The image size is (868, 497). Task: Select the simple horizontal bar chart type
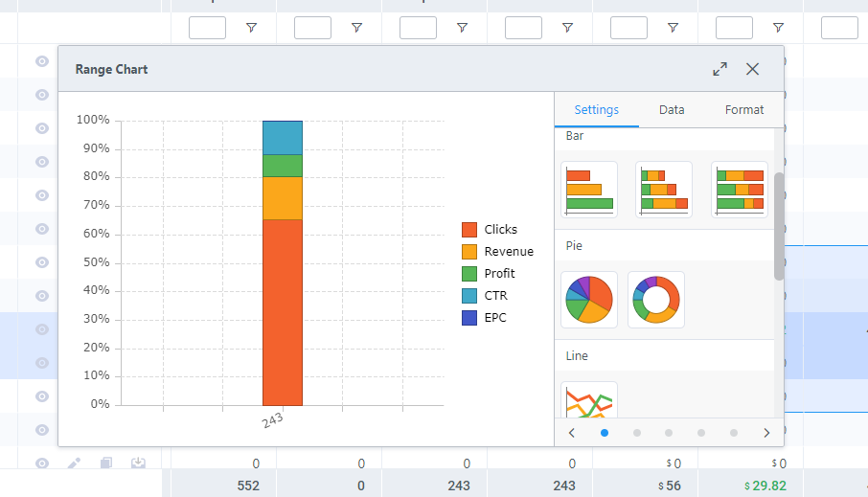pyautogui.click(x=589, y=190)
